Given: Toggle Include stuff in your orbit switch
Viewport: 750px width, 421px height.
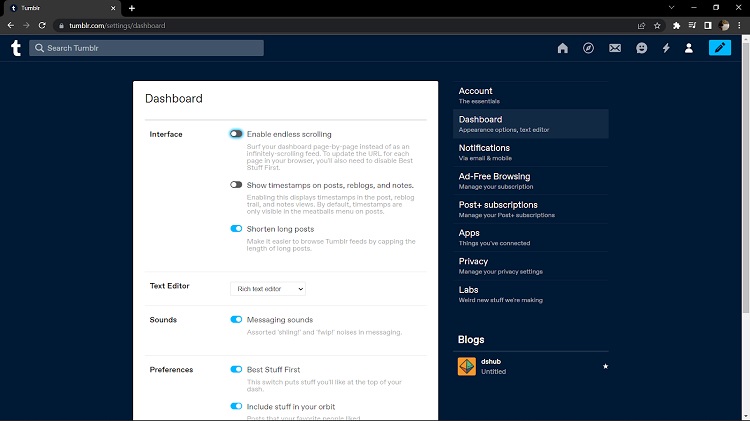Looking at the screenshot, I should pyautogui.click(x=236, y=406).
